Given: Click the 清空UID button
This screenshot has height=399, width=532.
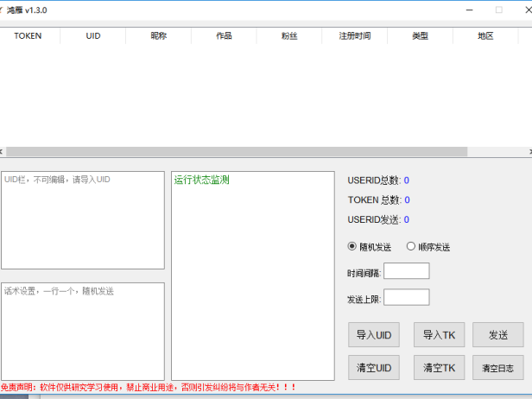Looking at the screenshot, I should [374, 367].
